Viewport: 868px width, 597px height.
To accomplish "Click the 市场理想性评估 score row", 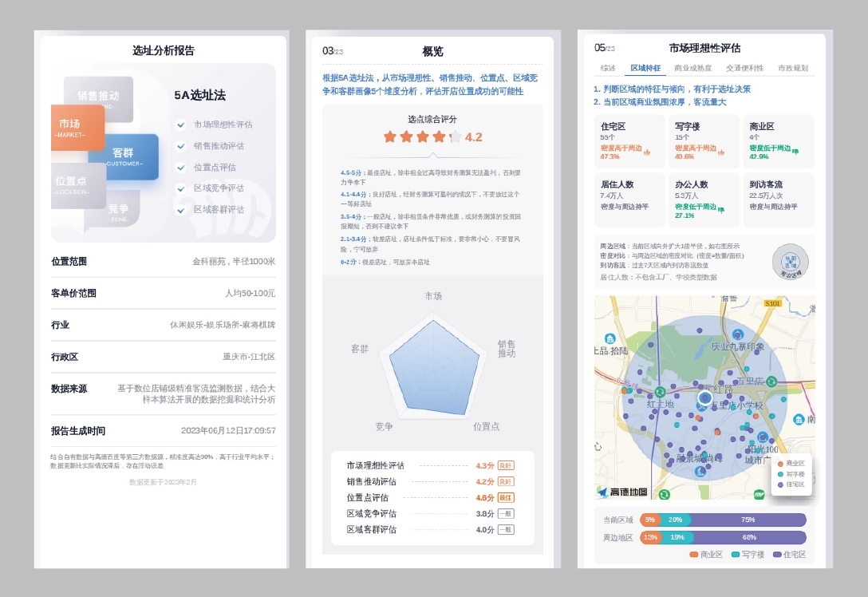I will coord(431,465).
